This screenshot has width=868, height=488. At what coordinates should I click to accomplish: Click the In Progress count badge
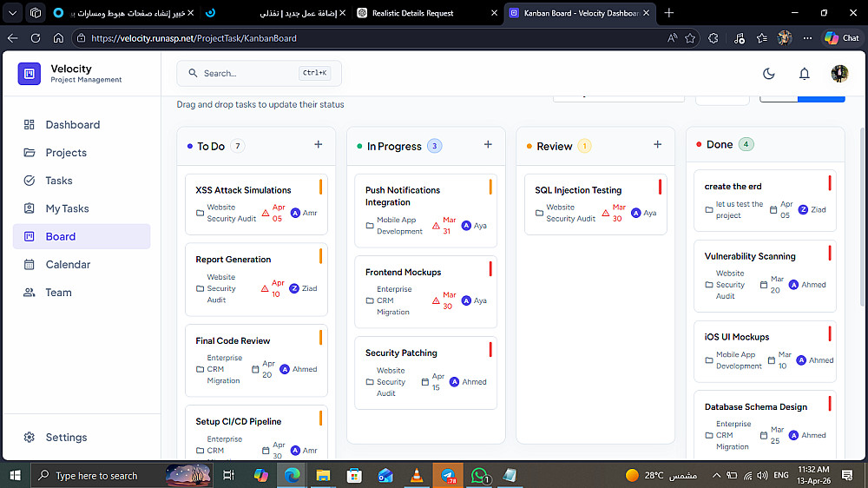435,146
